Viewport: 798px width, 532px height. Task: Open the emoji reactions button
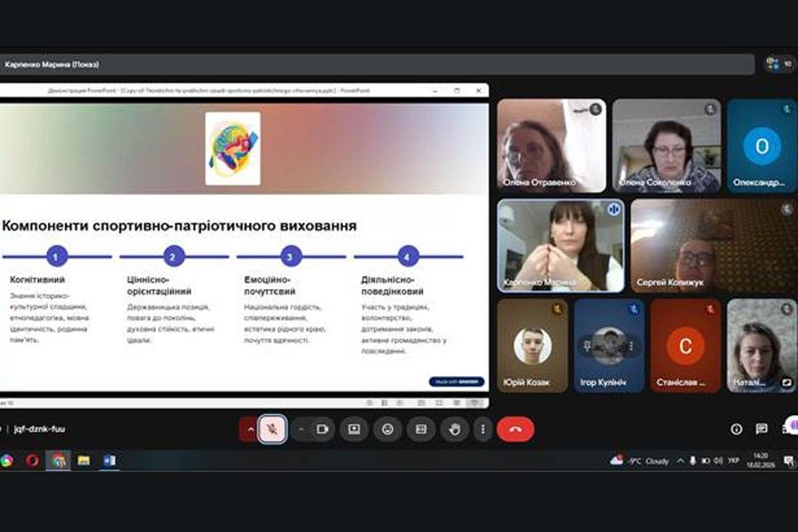[387, 429]
